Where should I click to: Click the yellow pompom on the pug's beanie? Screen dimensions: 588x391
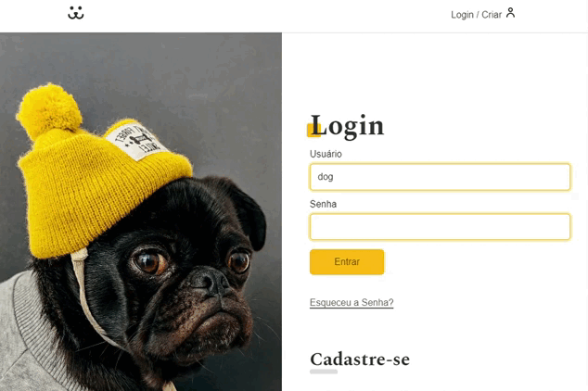click(x=49, y=110)
